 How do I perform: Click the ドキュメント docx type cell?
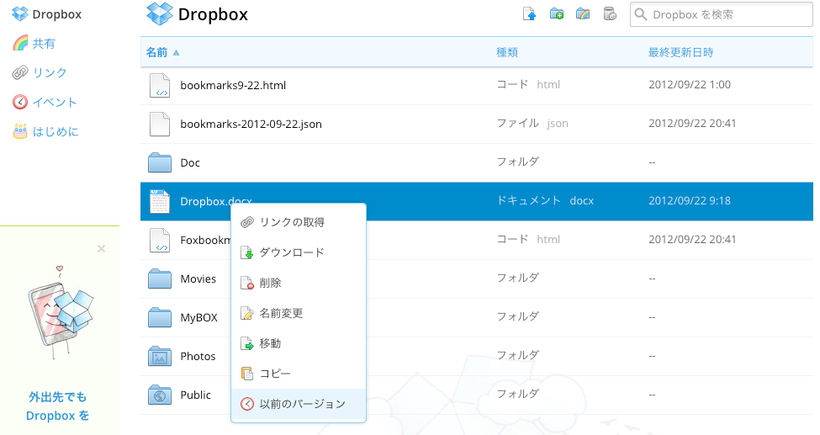point(545,201)
